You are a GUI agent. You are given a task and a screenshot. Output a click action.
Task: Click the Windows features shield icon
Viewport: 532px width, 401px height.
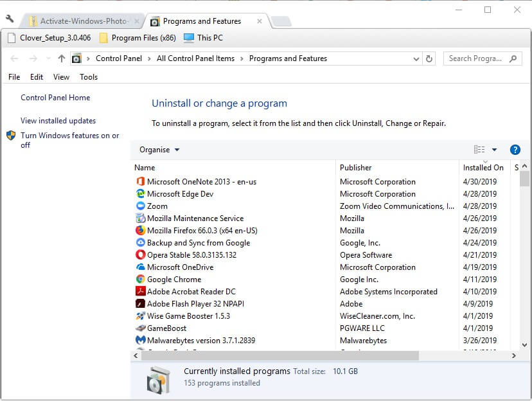[x=11, y=136]
